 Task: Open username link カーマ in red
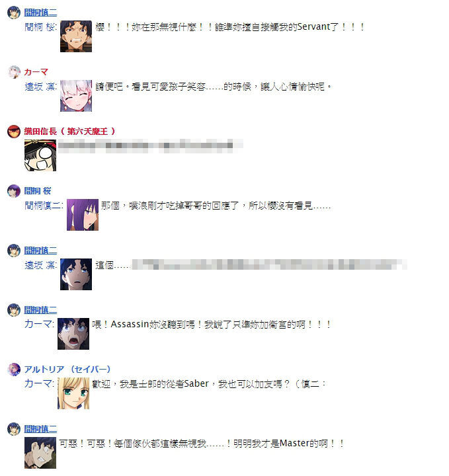tap(36, 72)
